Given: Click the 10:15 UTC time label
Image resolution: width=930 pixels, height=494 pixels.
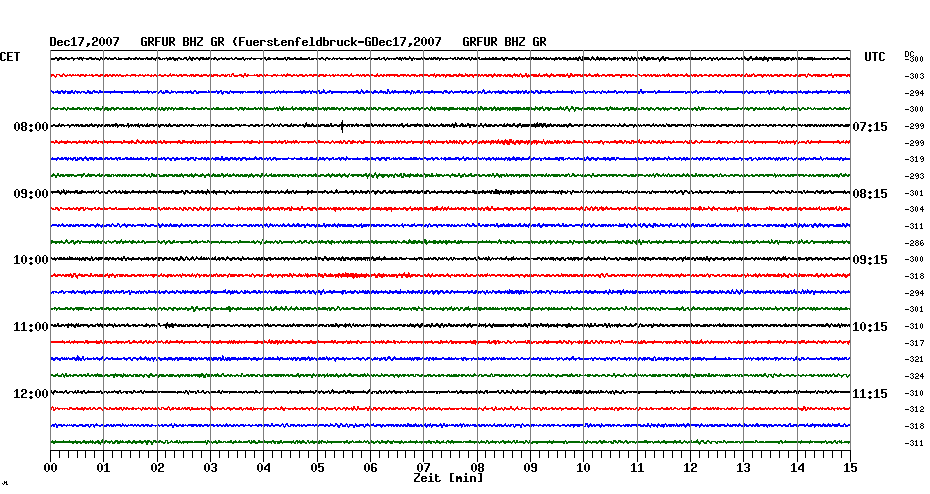Looking at the screenshot, I should tap(870, 327).
